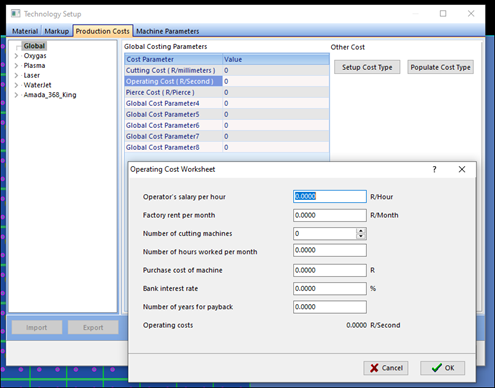Click the Export button
Screen dimensions: 495x388
pyautogui.click(x=93, y=327)
